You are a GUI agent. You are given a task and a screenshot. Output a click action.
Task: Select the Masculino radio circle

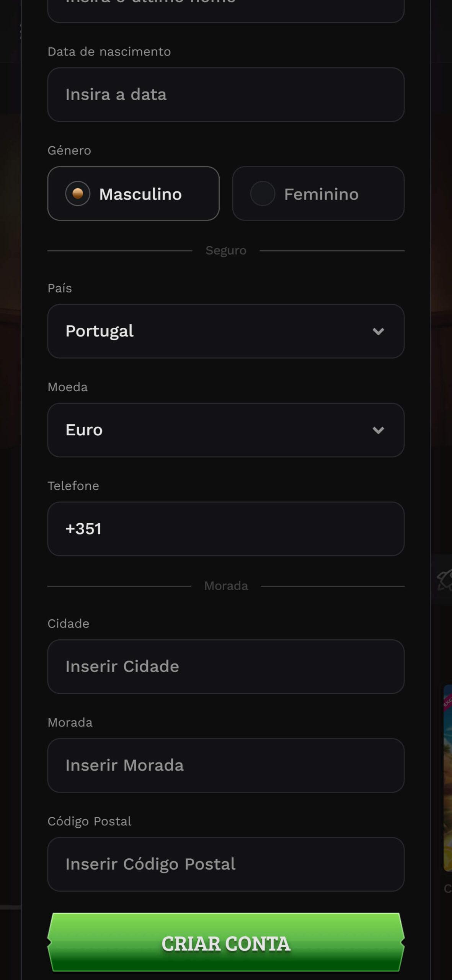(78, 194)
